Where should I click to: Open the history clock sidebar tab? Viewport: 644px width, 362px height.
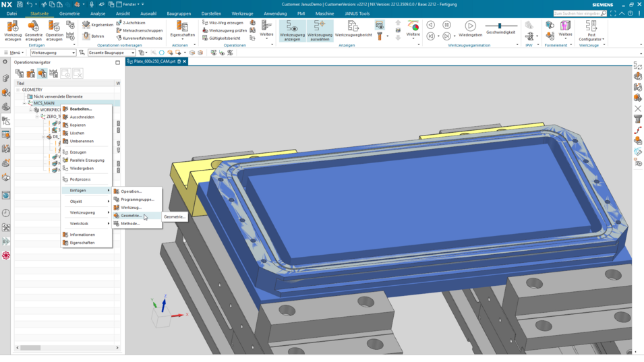coord(6,213)
